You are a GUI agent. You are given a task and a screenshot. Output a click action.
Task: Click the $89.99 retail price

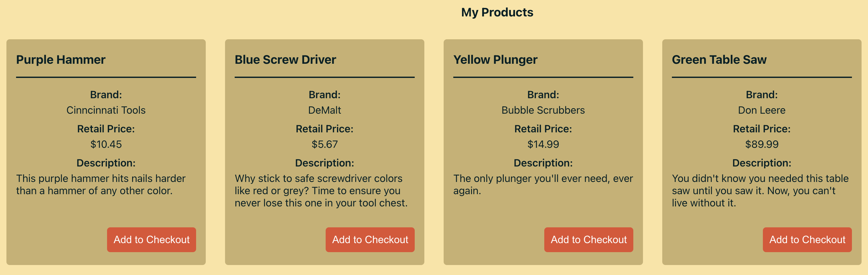pos(761,144)
